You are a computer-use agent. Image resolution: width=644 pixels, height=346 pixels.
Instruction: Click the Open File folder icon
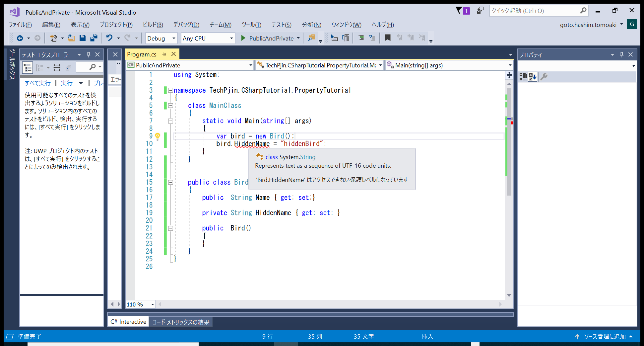[x=71, y=38]
